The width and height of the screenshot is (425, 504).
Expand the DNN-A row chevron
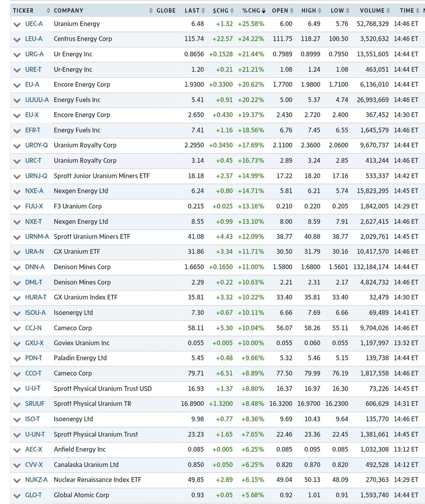tap(17, 268)
